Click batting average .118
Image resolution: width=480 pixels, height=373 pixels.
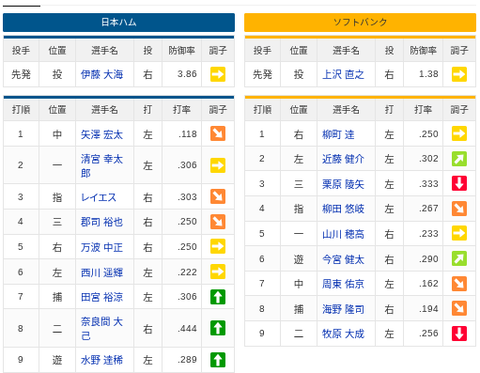pos(188,134)
